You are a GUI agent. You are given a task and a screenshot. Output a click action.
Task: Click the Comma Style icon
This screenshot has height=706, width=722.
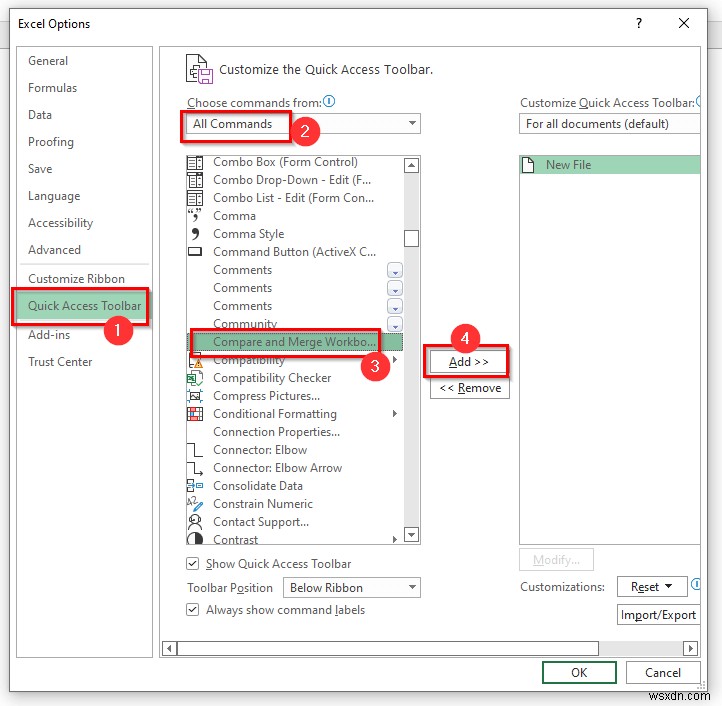click(195, 234)
